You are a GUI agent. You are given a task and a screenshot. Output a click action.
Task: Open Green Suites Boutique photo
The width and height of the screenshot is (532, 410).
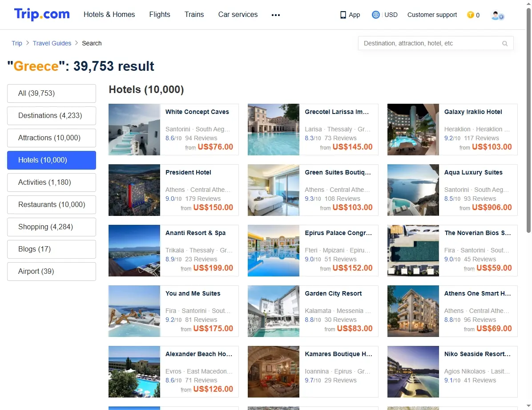[x=274, y=190]
